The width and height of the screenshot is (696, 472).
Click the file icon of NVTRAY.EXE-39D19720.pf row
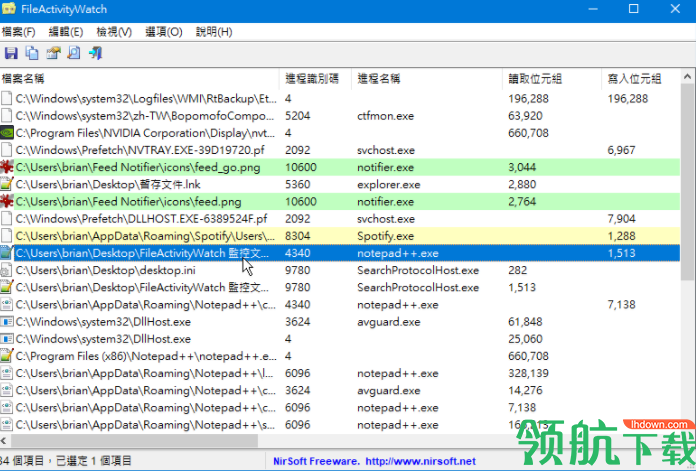pos(7,150)
